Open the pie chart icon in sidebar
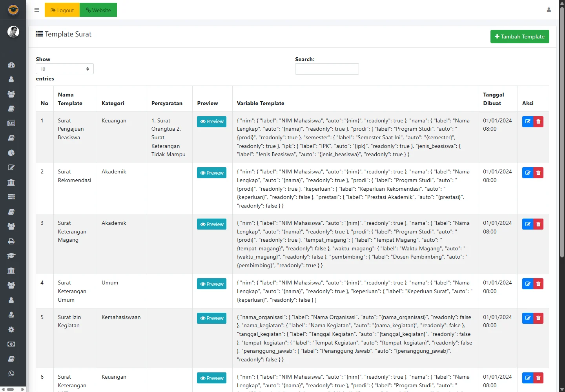565x392 pixels. pos(11,153)
